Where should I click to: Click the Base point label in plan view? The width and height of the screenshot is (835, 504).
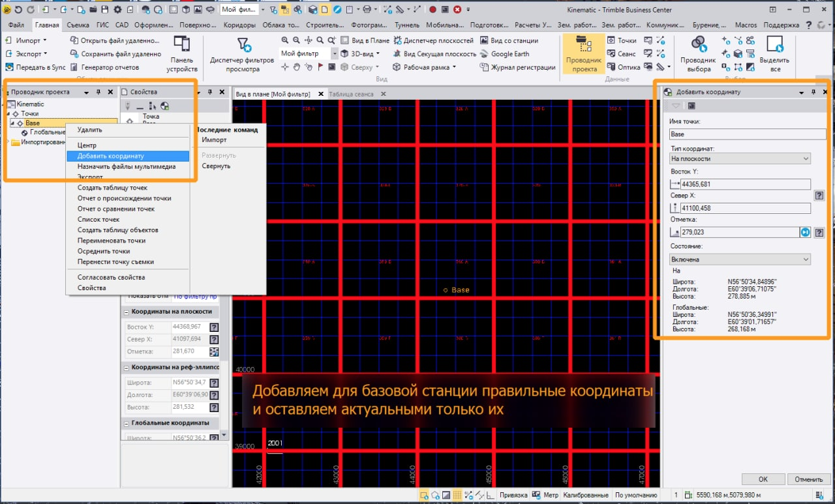461,290
